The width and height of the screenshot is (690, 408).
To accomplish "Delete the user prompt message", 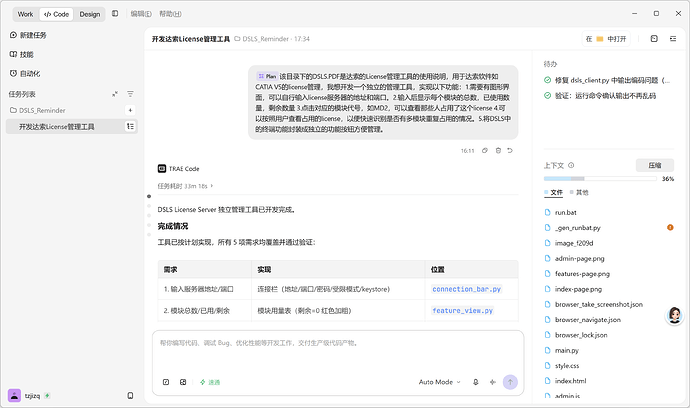I will click(498, 151).
